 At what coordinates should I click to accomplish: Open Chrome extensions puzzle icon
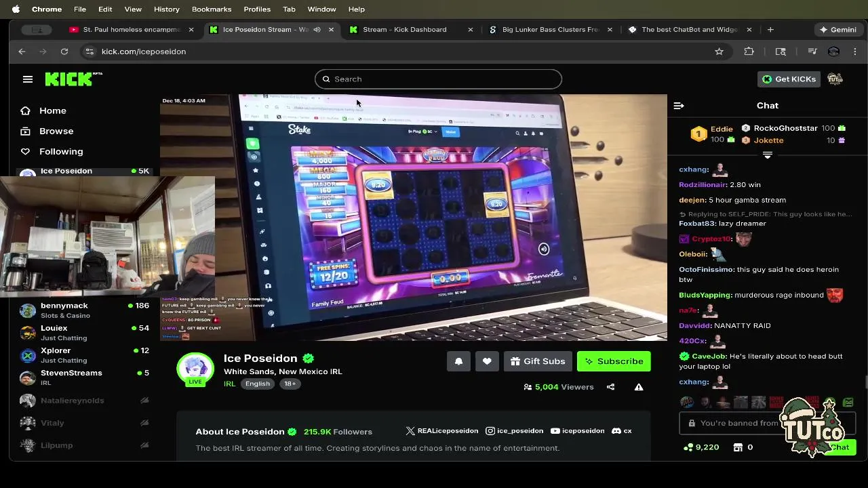tap(749, 52)
